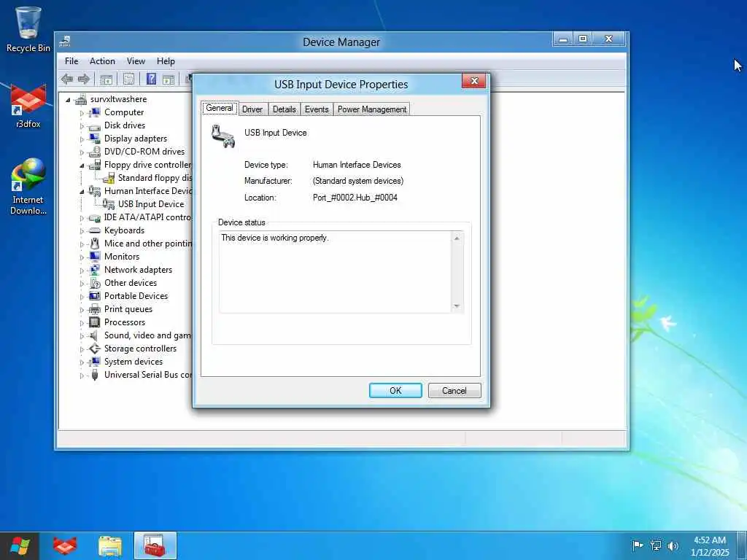
Task: Click the USB Input Device joystick icon in dialog
Action: coord(223,136)
